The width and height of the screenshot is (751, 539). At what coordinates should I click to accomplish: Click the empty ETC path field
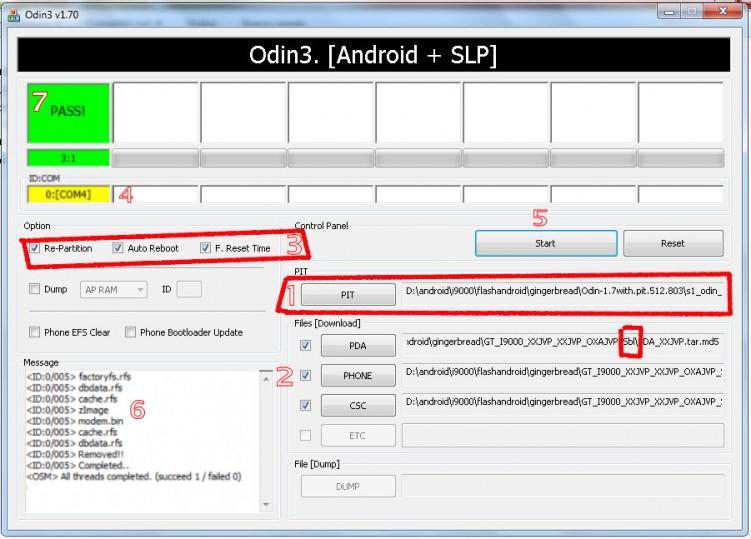[x=563, y=436]
